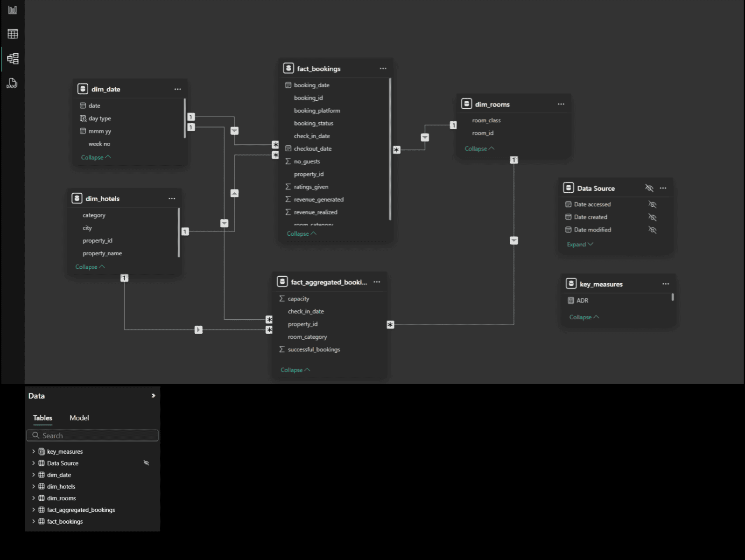Open key_measures card ellipsis menu
This screenshot has height=560, width=745.
(x=665, y=284)
